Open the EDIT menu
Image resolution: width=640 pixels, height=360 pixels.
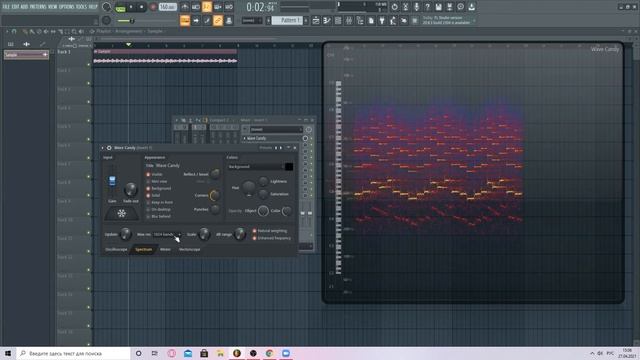[x=15, y=7]
